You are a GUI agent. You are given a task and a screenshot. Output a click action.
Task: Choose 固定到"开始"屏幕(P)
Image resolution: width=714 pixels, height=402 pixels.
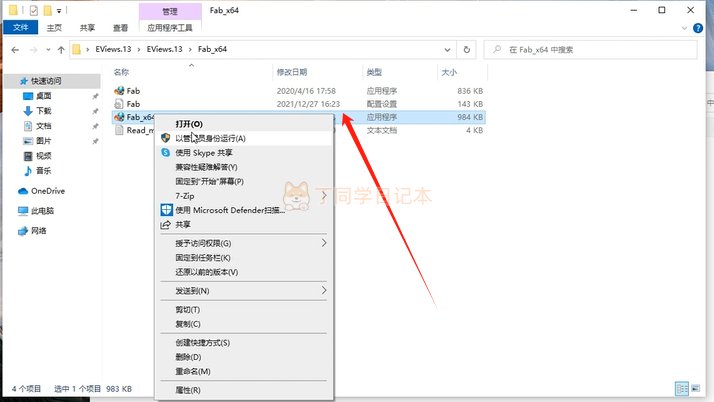244,182
